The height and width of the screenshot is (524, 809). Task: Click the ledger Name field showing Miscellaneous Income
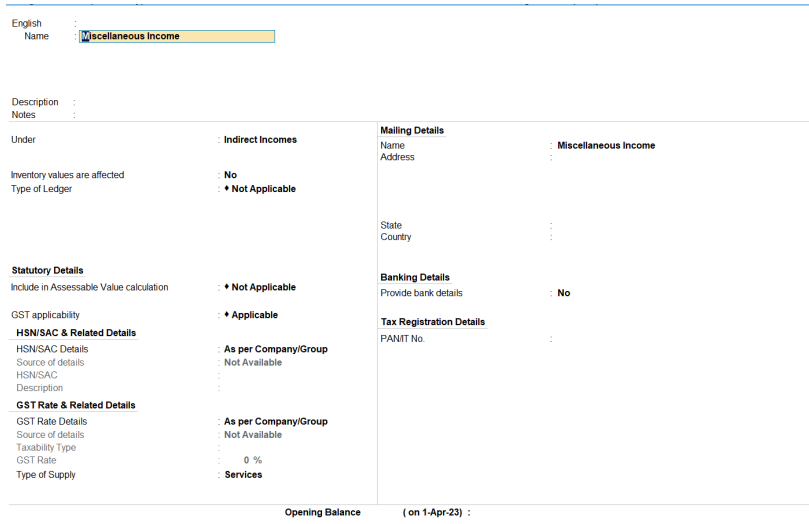(176, 36)
